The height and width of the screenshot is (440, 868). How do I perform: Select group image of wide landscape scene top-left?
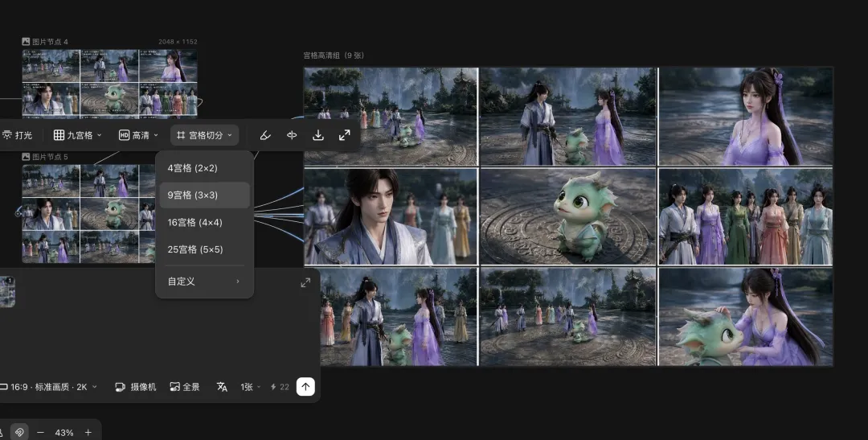[x=391, y=117]
